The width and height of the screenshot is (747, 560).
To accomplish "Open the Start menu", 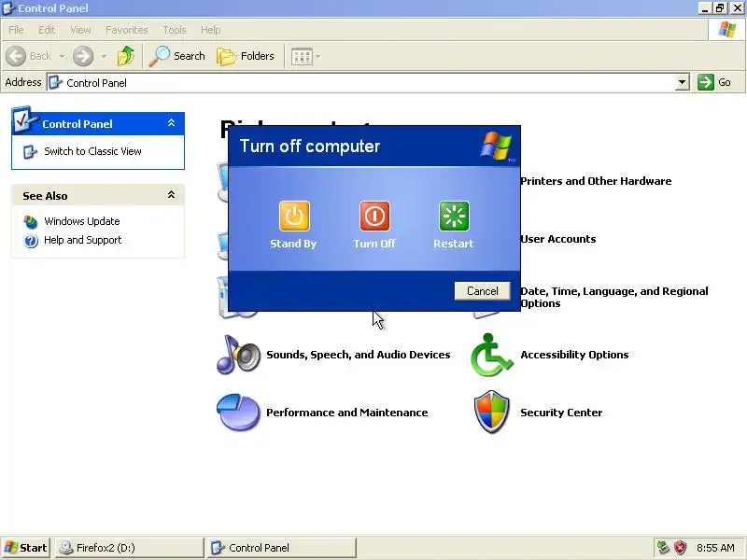I will coord(26,548).
